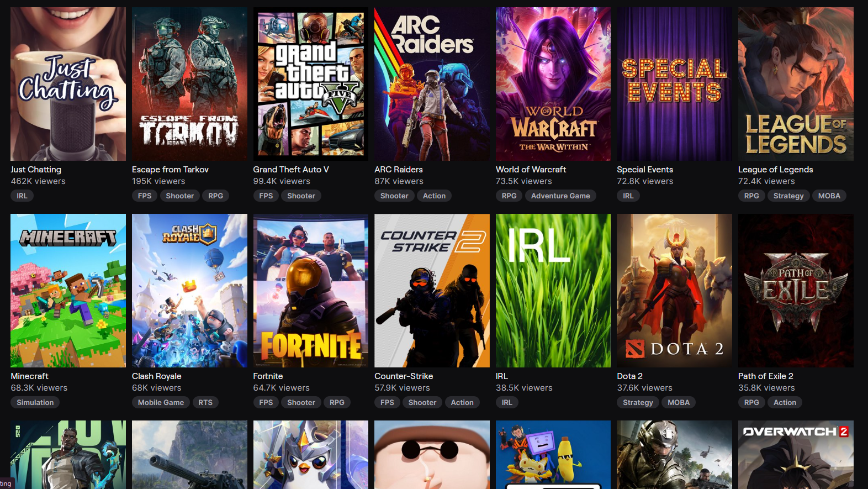Select the RPG tag under World of Warcraft
Image resolution: width=868 pixels, height=489 pixels.
(509, 196)
